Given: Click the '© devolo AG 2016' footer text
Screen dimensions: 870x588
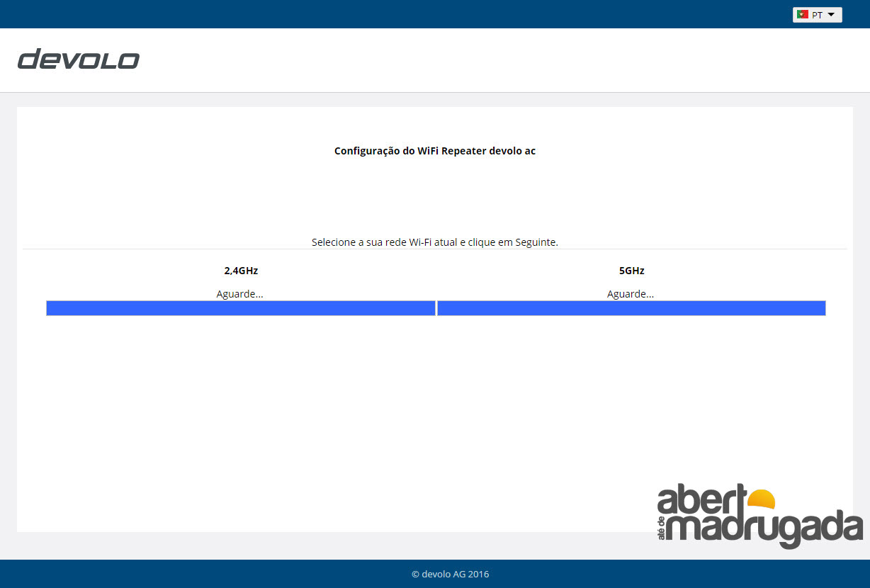Looking at the screenshot, I should [x=450, y=574].
